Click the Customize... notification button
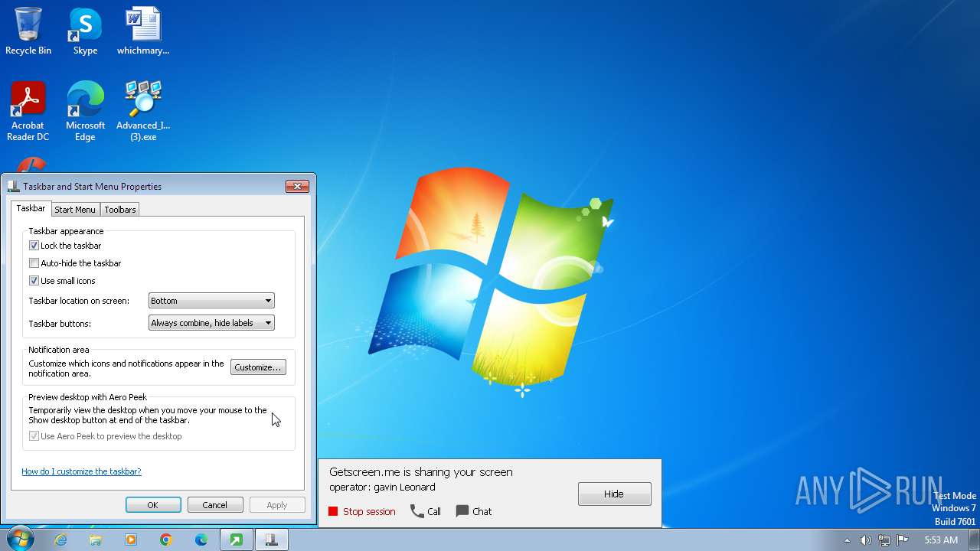Viewport: 980px width, 551px height. click(258, 367)
